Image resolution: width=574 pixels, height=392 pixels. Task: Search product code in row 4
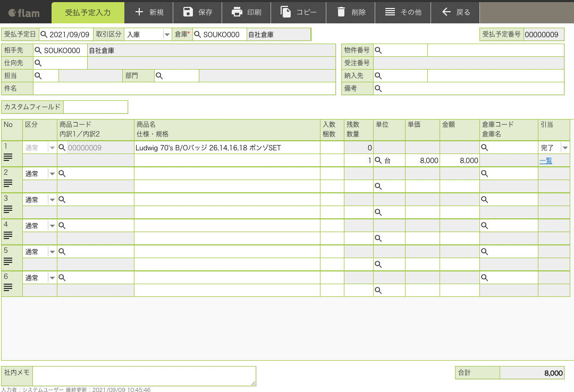tap(62, 225)
